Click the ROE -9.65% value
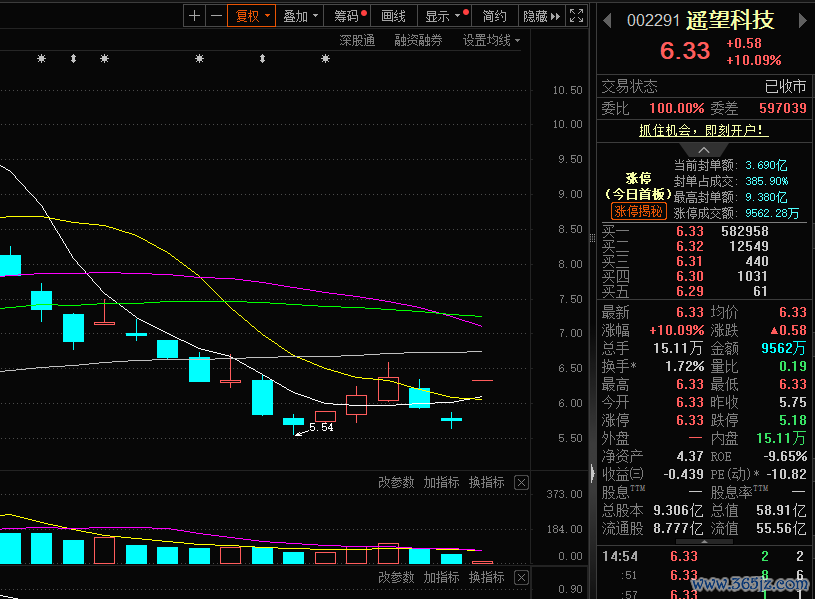This screenshot has height=599, width=815. pos(785,456)
